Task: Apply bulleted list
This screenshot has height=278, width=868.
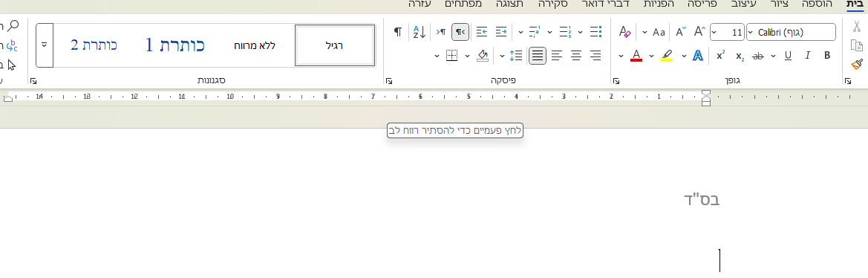Action: click(595, 32)
